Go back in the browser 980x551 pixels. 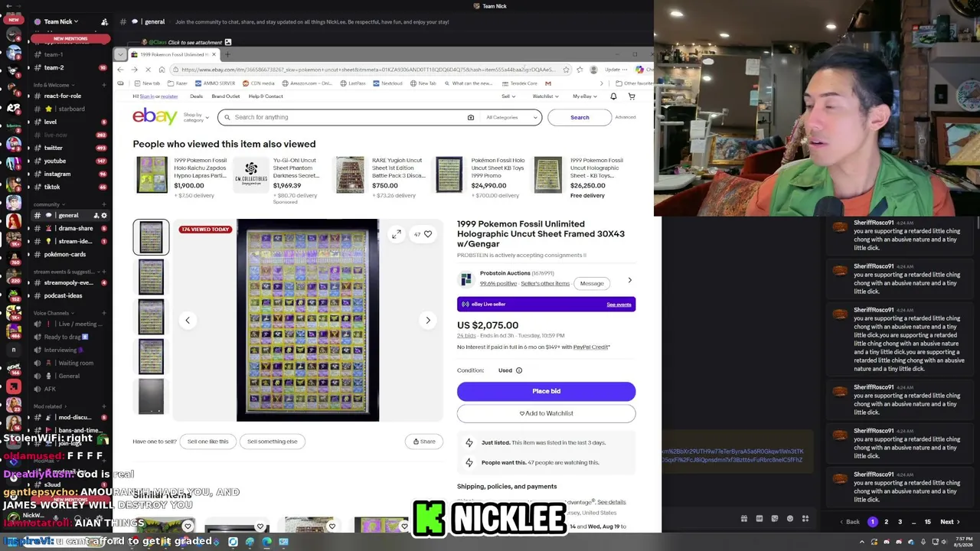(120, 70)
